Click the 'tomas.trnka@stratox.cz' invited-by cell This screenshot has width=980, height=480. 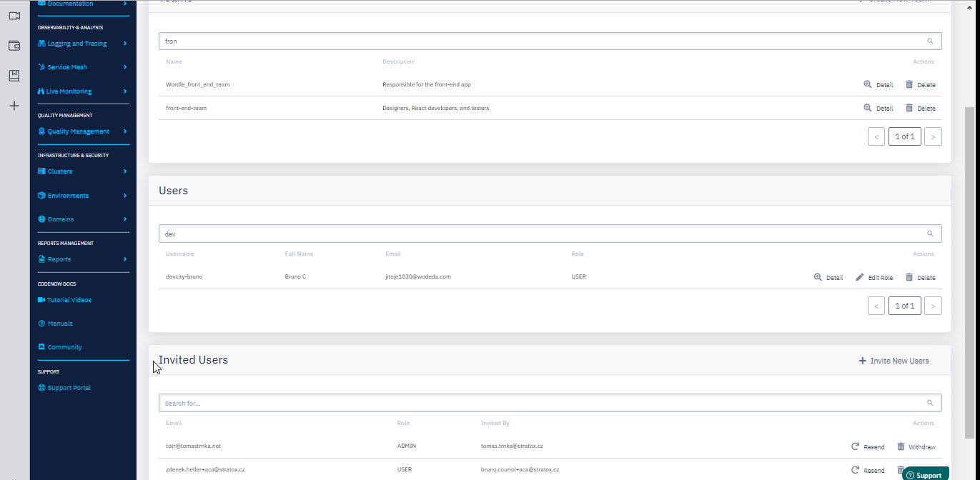(x=512, y=446)
